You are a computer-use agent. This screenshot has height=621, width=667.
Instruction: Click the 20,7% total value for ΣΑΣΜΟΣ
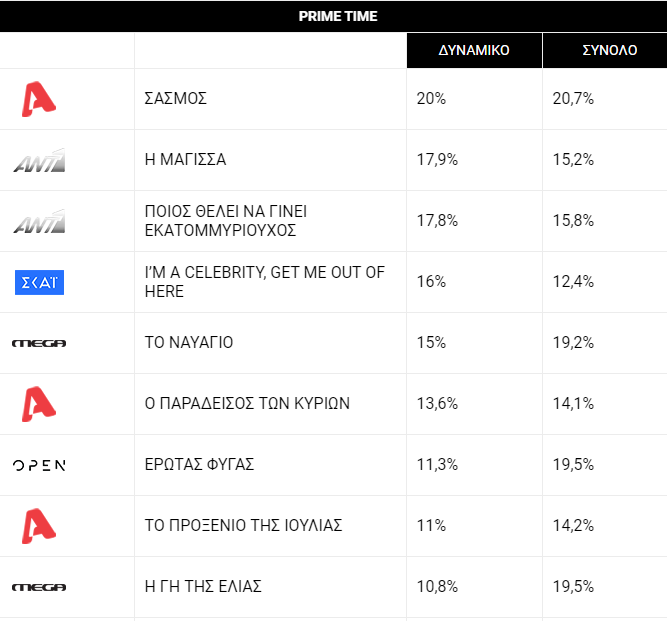573,99
